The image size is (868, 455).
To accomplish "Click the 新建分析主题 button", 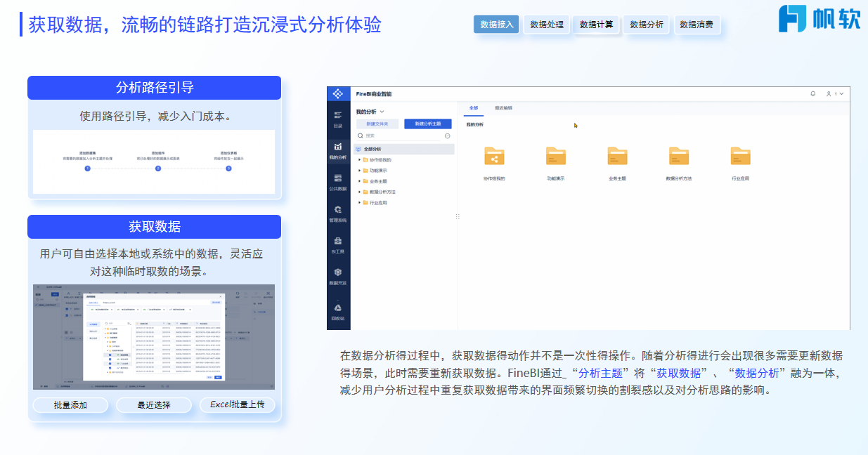I will pos(428,124).
